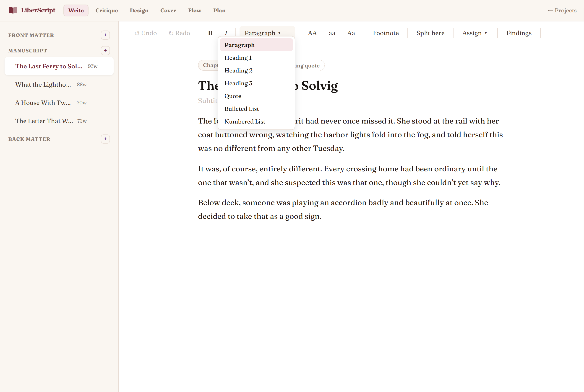Open chapter The Letter That W...
The width and height of the screenshot is (584, 392).
[x=59, y=121]
